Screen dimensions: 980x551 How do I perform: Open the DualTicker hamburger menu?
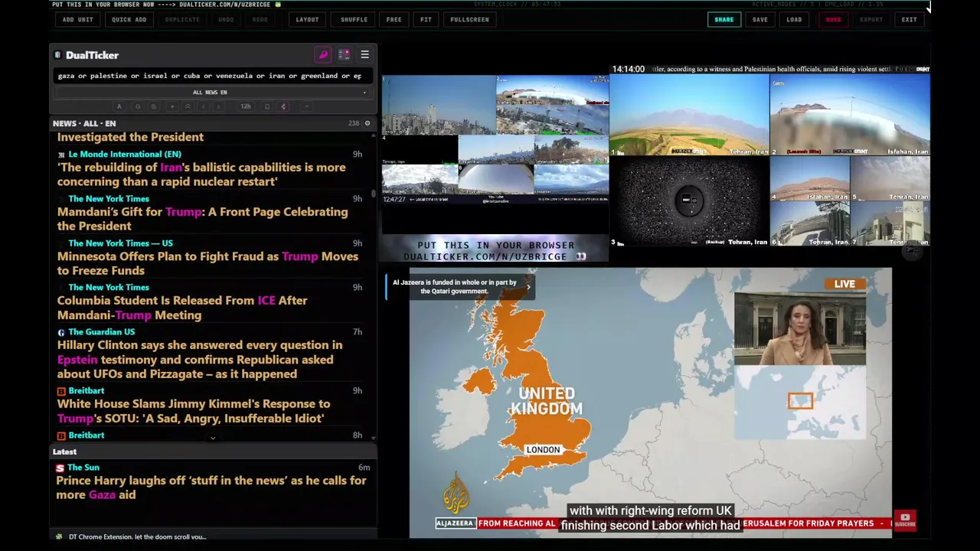[x=364, y=55]
